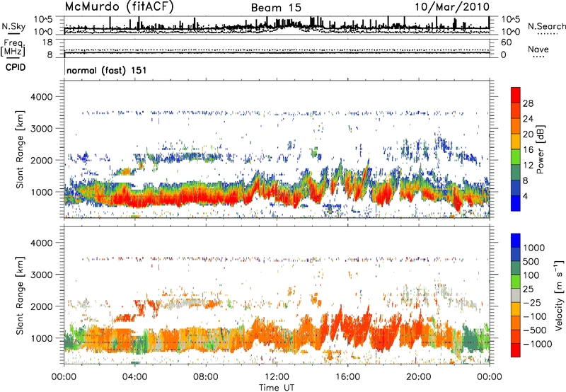This screenshot has width=566, height=392.
Task: Click the 20:00 time tick label
Action: point(418,377)
